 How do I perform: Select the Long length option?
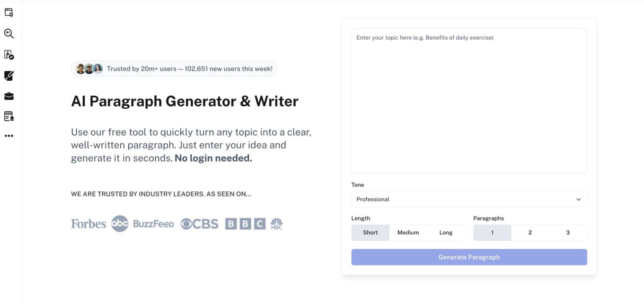pyautogui.click(x=446, y=232)
